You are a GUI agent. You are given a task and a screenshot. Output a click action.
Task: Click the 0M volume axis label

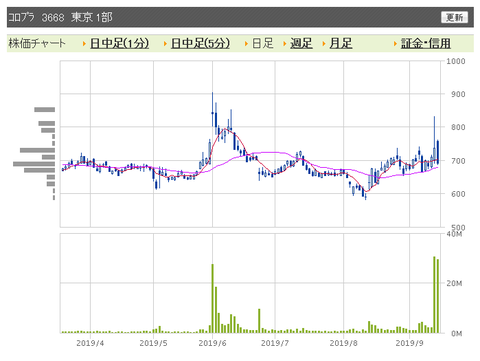[457, 333]
